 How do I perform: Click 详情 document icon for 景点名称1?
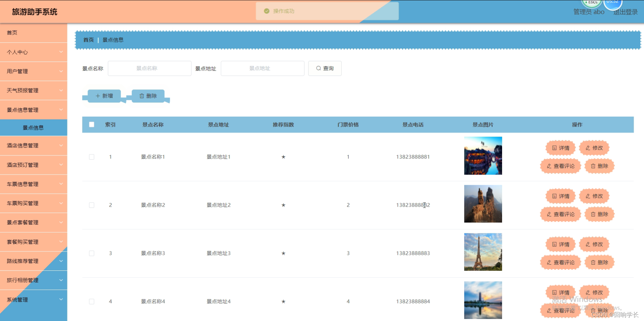[x=554, y=148]
